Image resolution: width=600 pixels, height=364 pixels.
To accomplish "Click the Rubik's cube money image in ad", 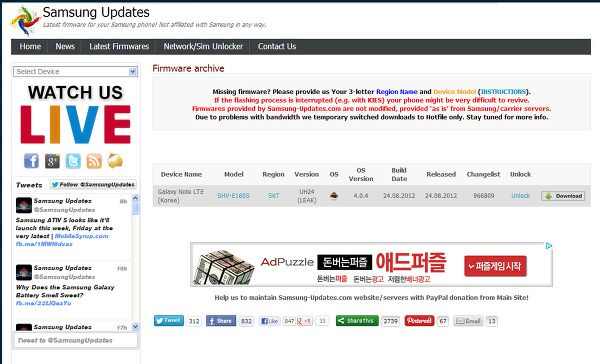I will tap(223, 266).
